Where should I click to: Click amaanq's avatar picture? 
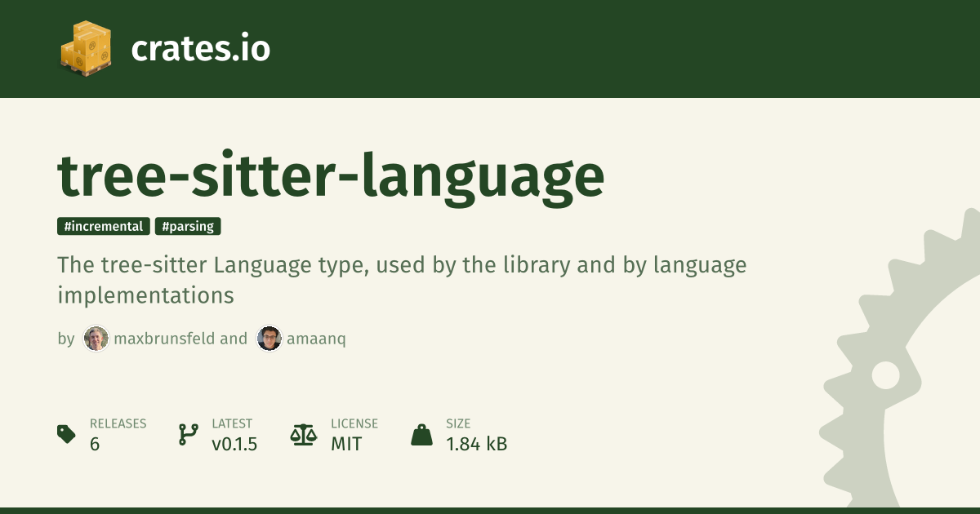(269, 339)
